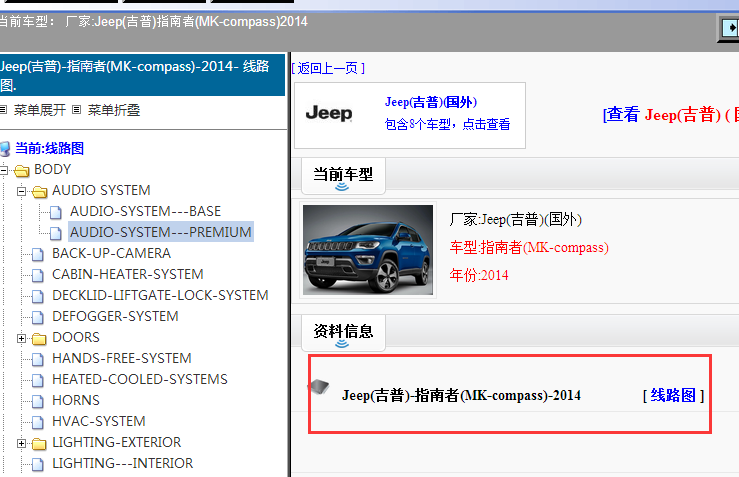Open BACK-UP-CAMERA diagram
This screenshot has height=477, width=739.
[x=111, y=253]
